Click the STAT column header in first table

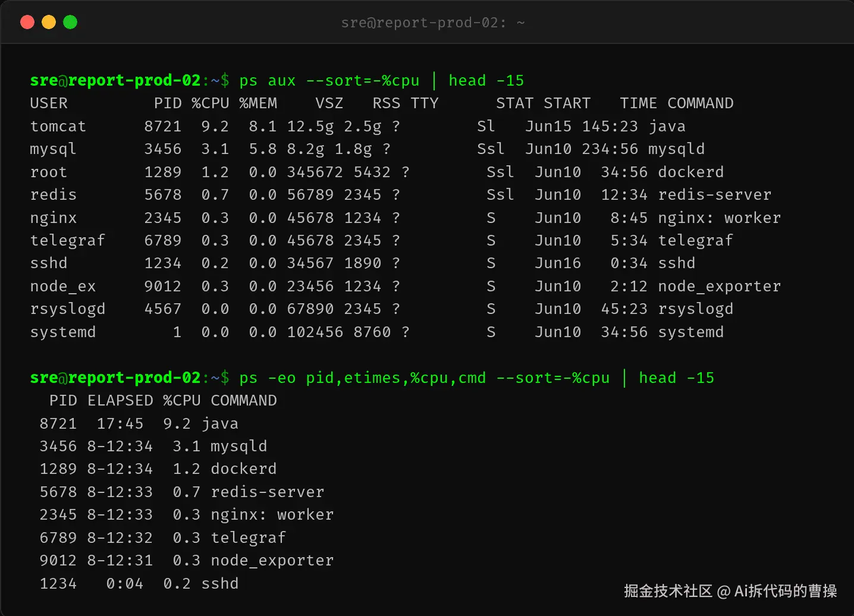515,103
